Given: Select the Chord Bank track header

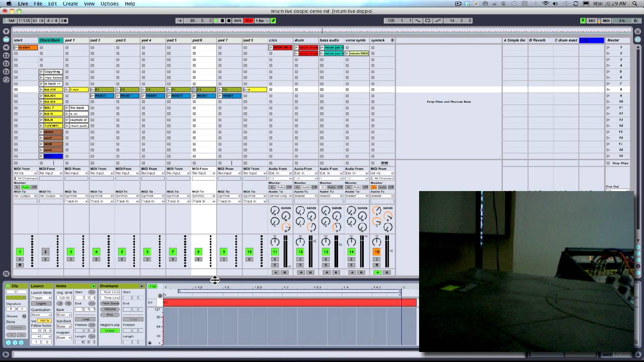Looking at the screenshot, I should tap(51, 40).
